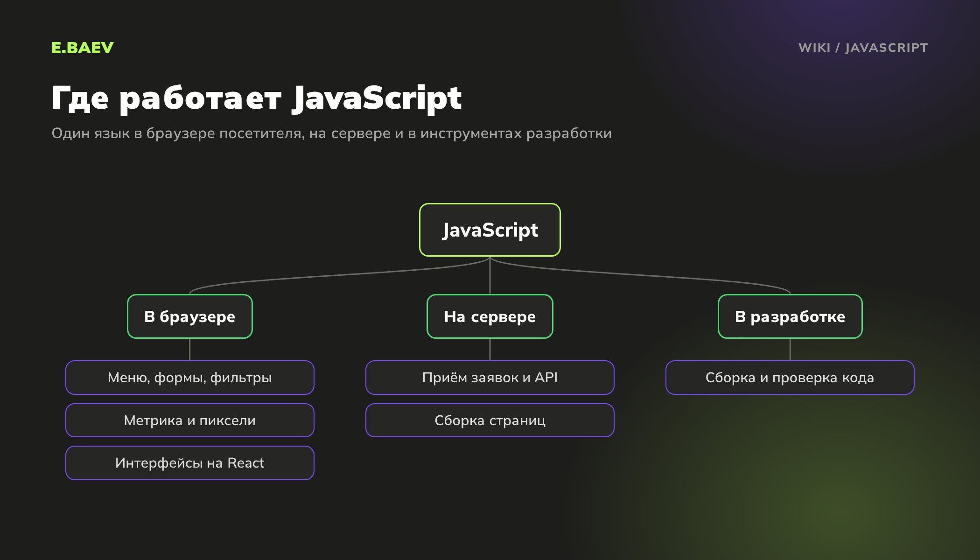Image resolution: width=980 pixels, height=560 pixels.
Task: Click the 'Сборка страниц' box
Action: (x=490, y=420)
